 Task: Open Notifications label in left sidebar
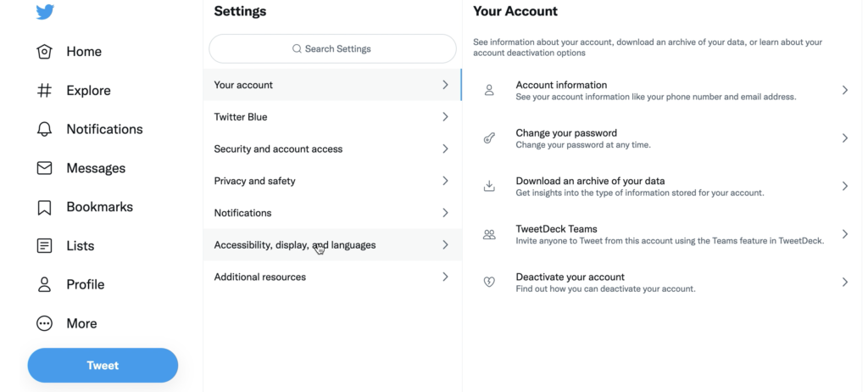(x=104, y=129)
